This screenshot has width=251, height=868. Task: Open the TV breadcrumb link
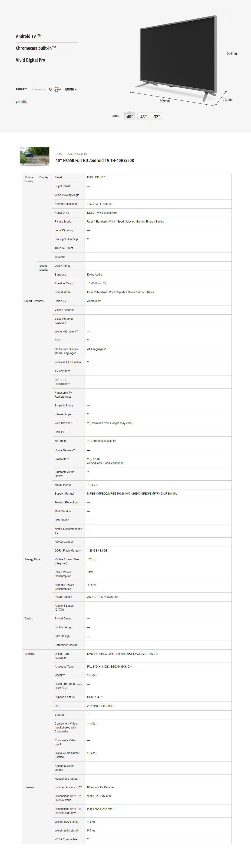click(60, 154)
